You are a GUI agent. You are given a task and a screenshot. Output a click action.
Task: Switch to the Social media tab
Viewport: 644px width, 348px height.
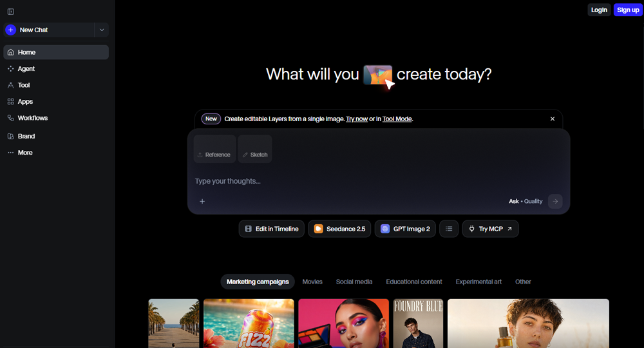(354, 282)
